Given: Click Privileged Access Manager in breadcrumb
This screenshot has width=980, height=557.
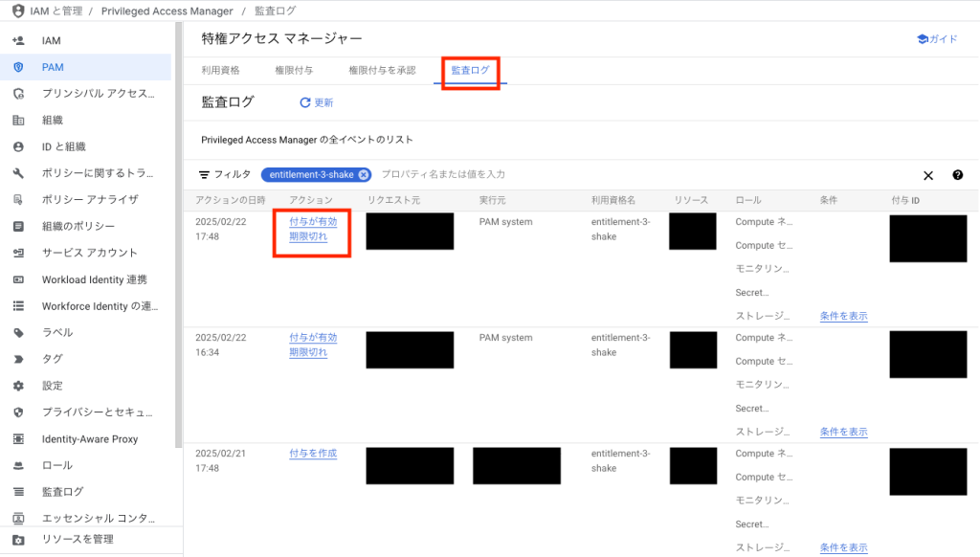Looking at the screenshot, I should tap(167, 11).
